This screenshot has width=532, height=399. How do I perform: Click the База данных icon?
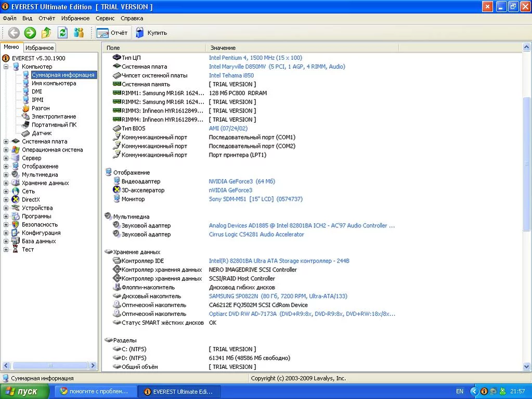click(x=16, y=241)
